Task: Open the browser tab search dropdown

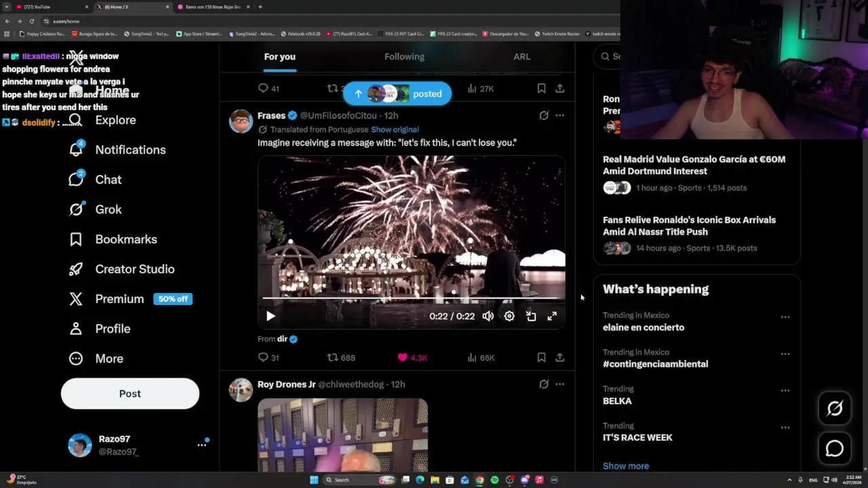Action: 7,7
